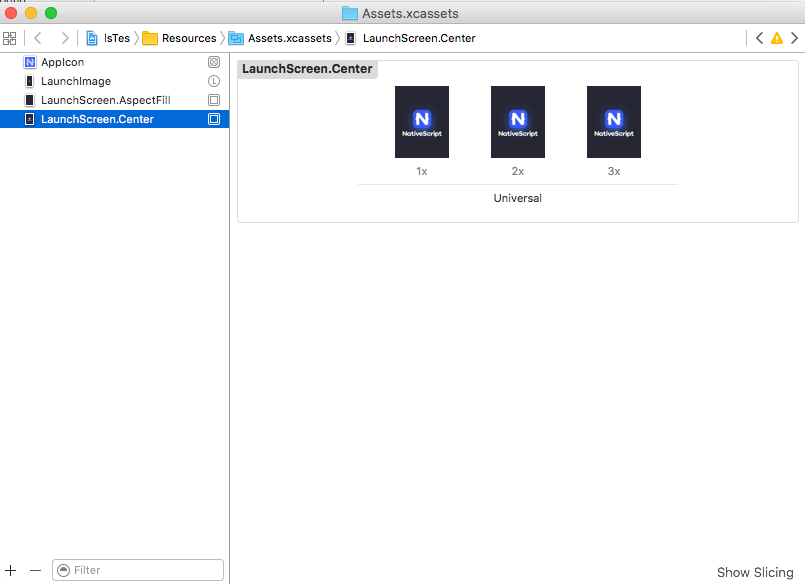Select the LaunchScreen.Center asset row

114,119
